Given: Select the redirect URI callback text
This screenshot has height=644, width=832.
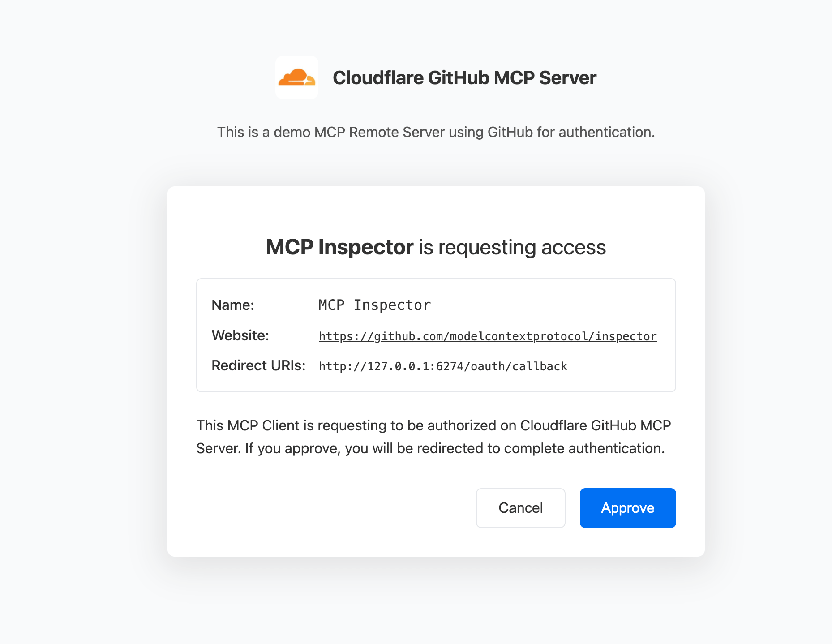Looking at the screenshot, I should [443, 366].
